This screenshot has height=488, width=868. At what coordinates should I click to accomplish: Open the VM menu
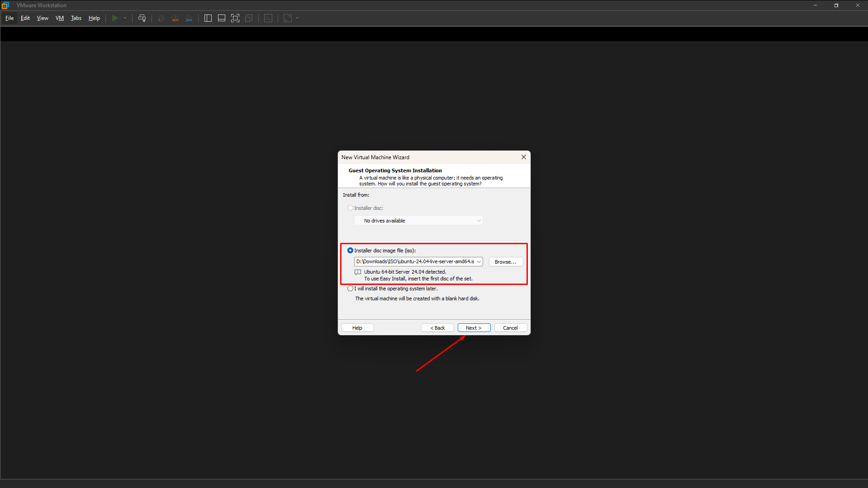coord(60,18)
